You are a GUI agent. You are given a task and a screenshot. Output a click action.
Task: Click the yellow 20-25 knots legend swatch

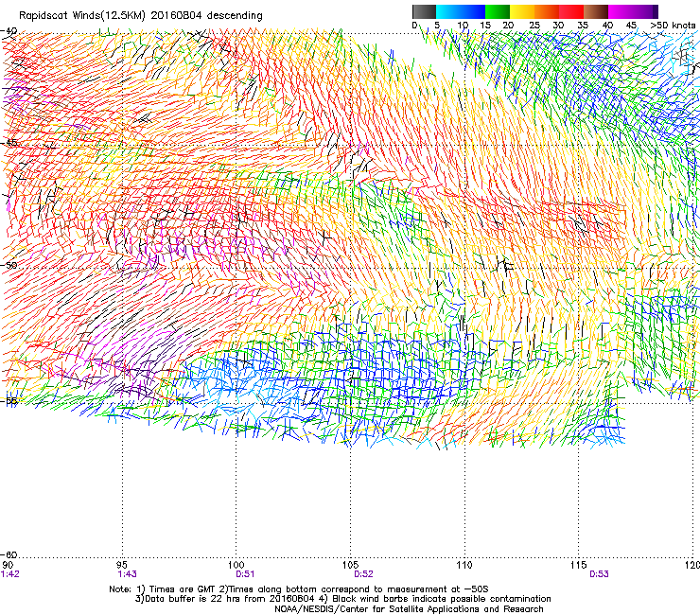point(522,11)
